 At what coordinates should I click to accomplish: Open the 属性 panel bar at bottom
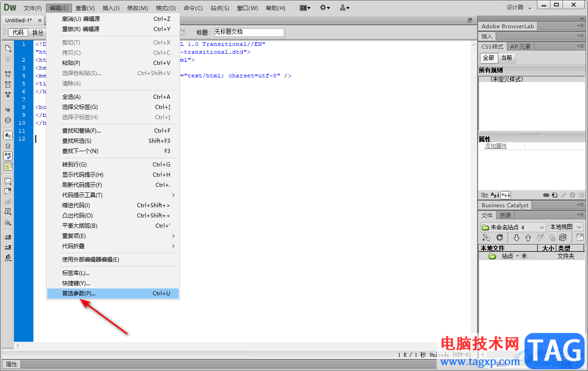pos(11,365)
